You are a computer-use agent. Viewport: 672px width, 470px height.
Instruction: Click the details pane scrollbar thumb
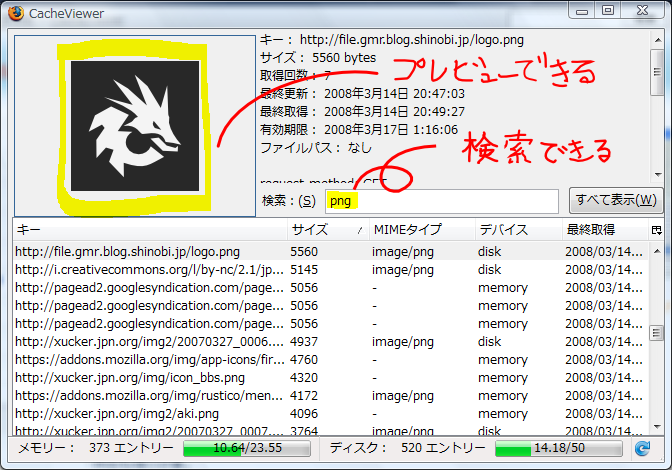coord(657,72)
